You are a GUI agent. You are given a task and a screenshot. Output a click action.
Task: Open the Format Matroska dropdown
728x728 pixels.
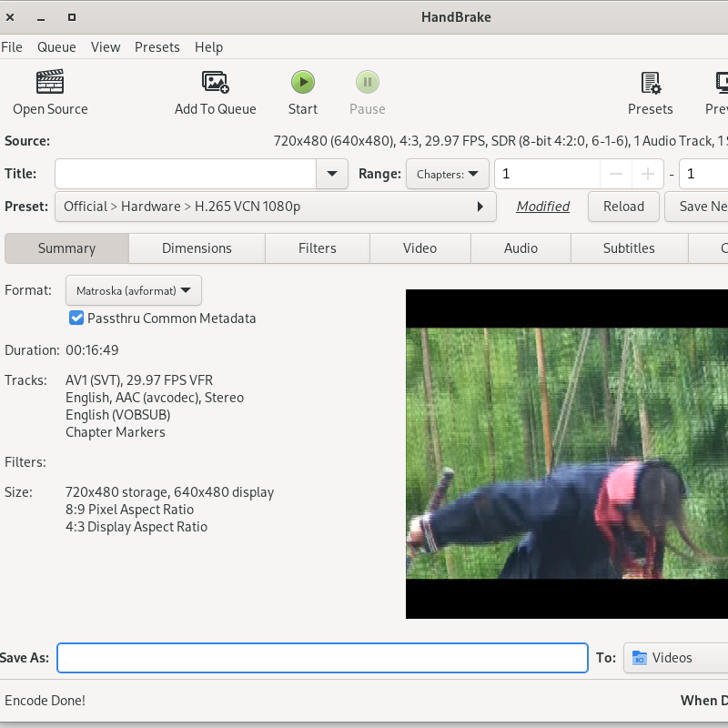pyautogui.click(x=134, y=290)
